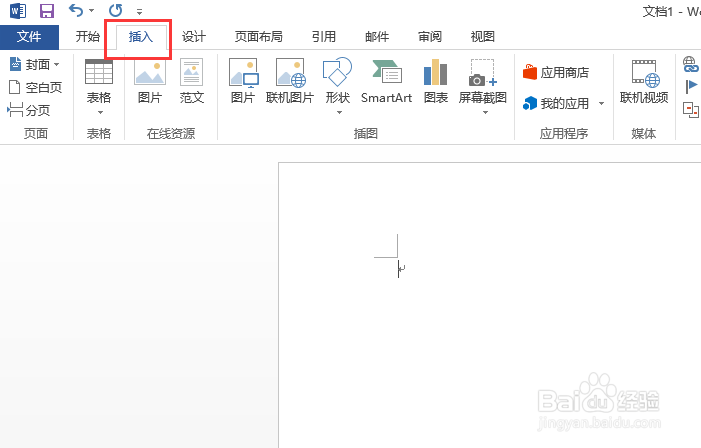Insert a SmartArt graphic

pyautogui.click(x=386, y=81)
